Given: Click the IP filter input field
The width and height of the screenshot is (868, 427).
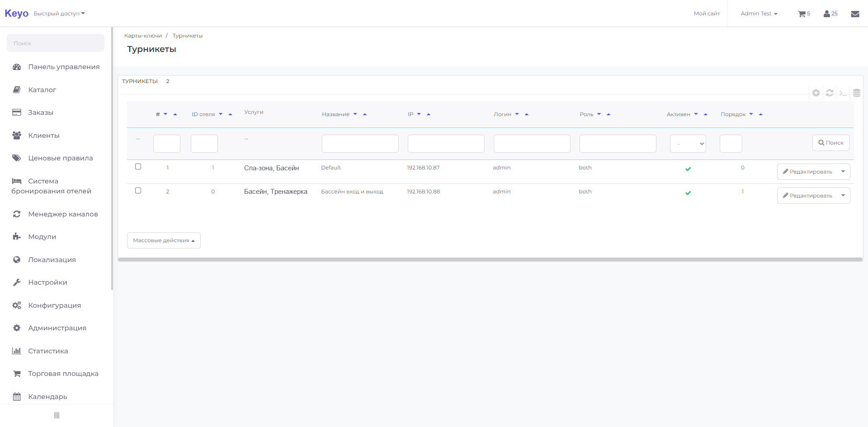Looking at the screenshot, I should coord(446,144).
